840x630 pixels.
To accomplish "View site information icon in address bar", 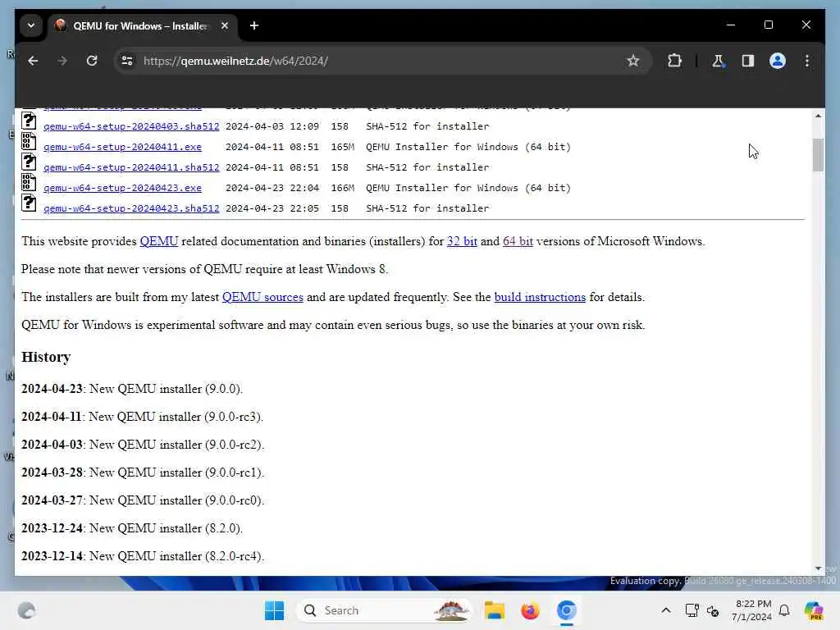I will pyautogui.click(x=127, y=61).
